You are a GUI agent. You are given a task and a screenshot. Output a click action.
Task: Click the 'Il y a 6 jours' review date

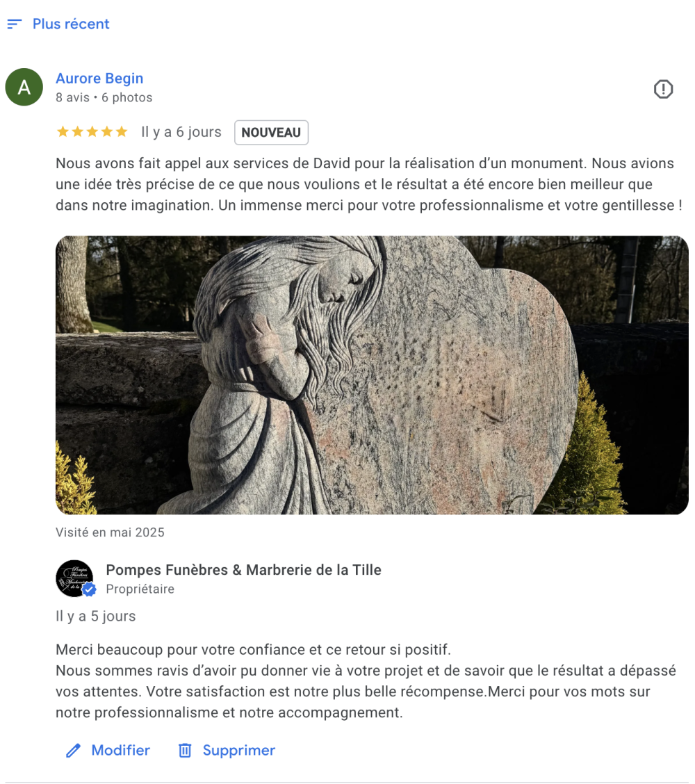(181, 132)
